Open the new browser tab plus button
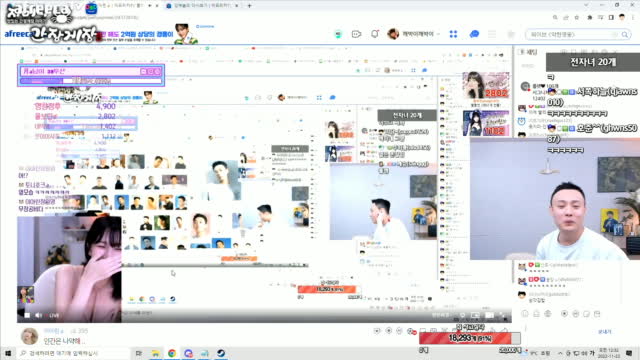 click(249, 5)
